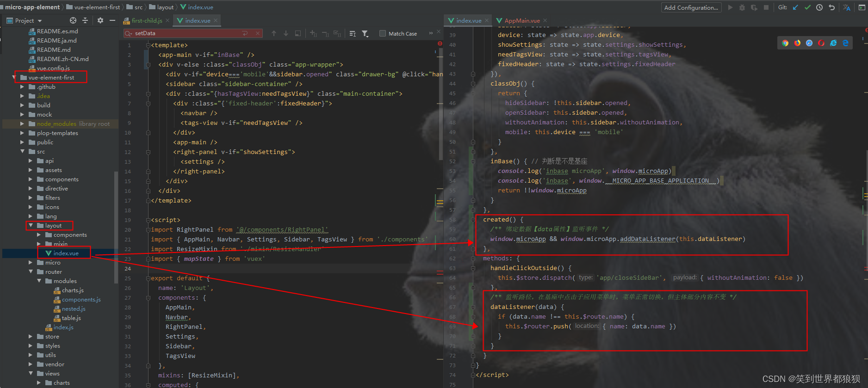The width and height of the screenshot is (868, 388).
Task: Click the Add Configuration button
Action: 691,7
